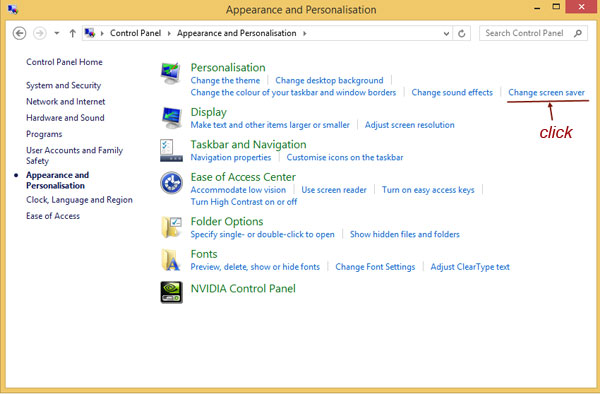Image resolution: width=600 pixels, height=394 pixels.
Task: Click the Folder Options folder icon
Action: [171, 227]
